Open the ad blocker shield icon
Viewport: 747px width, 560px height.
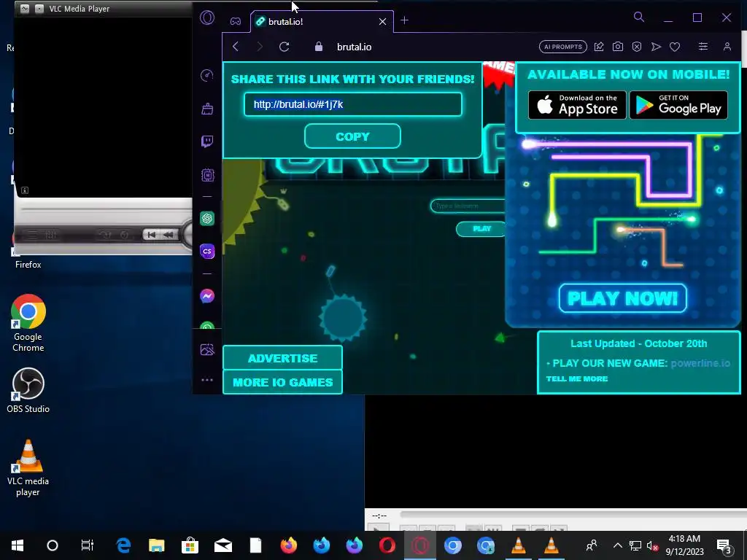(x=636, y=47)
